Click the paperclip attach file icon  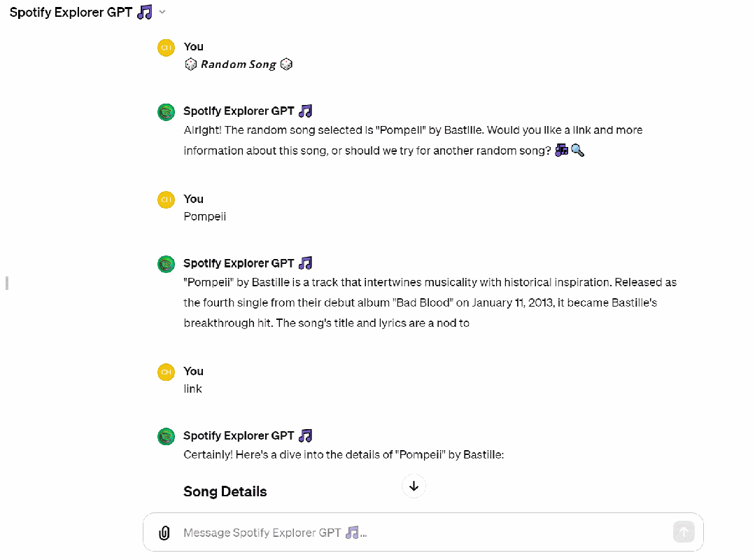tap(164, 533)
